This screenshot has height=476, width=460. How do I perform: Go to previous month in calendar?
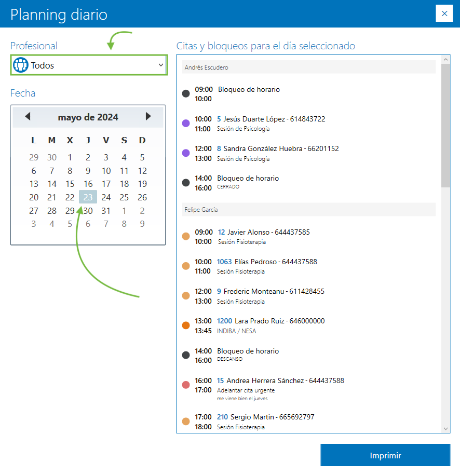[x=28, y=117]
